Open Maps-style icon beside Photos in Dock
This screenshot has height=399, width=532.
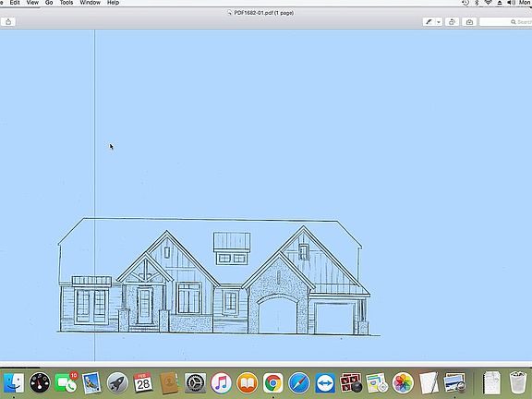click(x=377, y=382)
